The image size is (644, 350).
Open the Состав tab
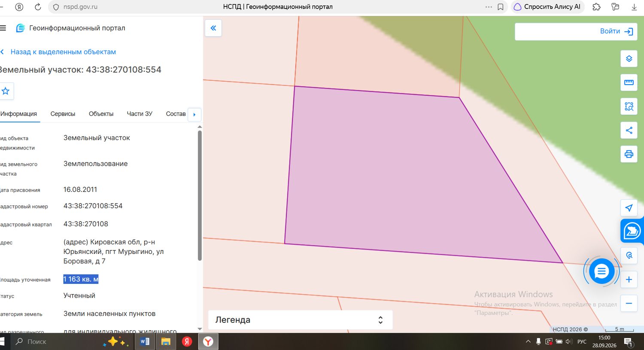click(x=176, y=114)
